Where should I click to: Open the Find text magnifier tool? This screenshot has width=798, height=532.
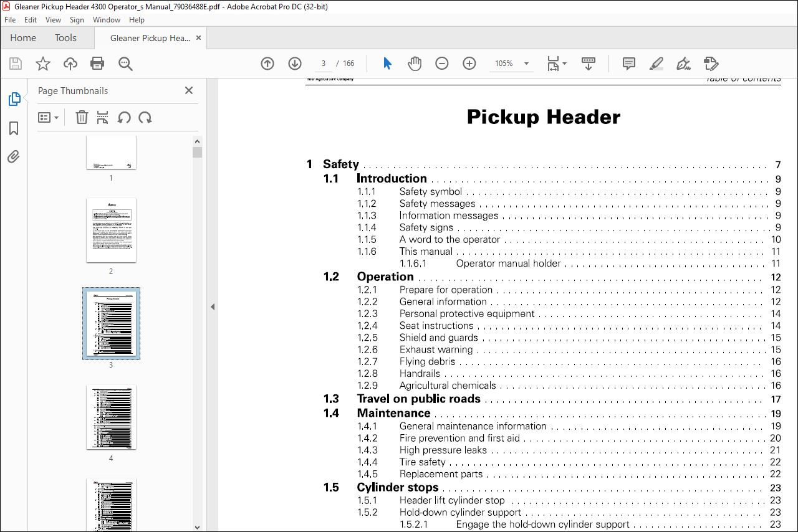(x=125, y=64)
